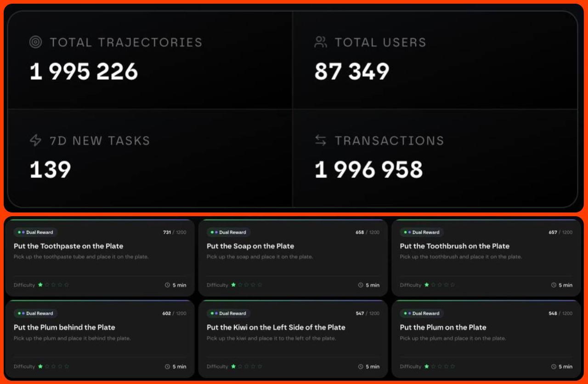588x384 pixels.
Task: Click the lightning bolt icon by 7D New Tasks
Action: pyautogui.click(x=35, y=140)
